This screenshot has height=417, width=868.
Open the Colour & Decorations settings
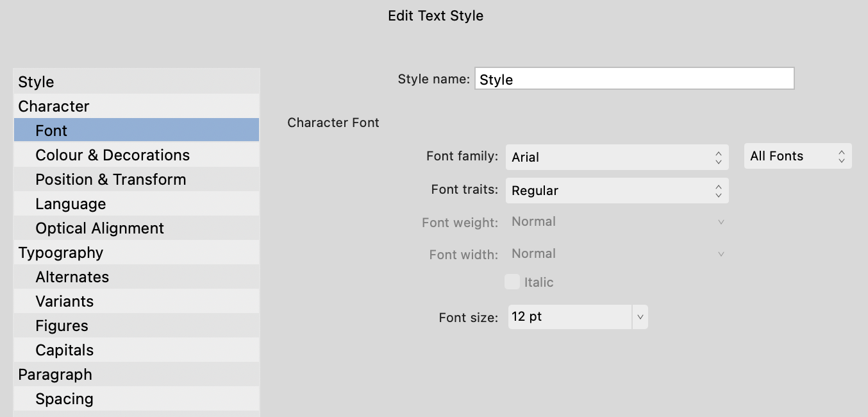pos(112,155)
